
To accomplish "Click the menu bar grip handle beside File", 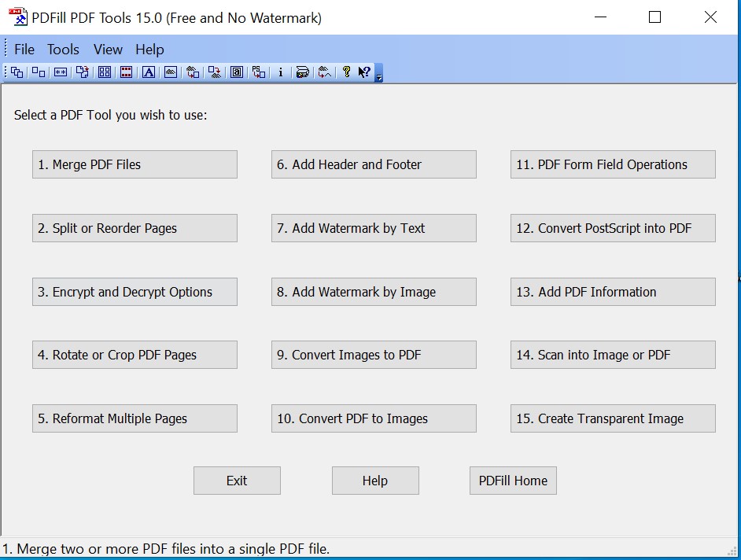I will [x=6, y=48].
